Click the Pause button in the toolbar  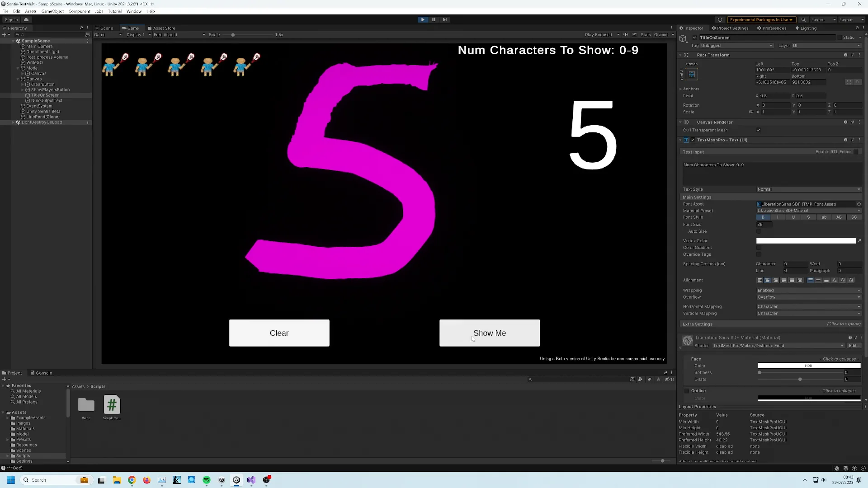(434, 19)
